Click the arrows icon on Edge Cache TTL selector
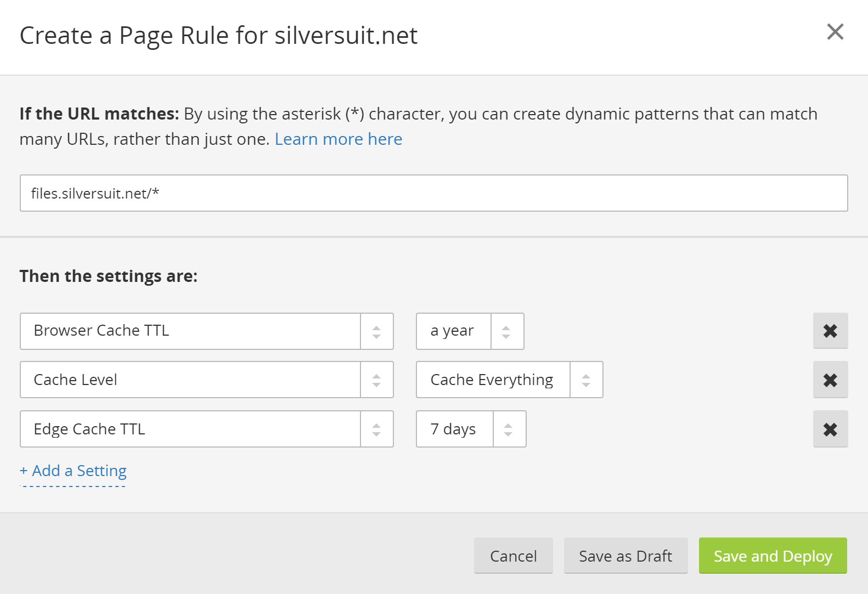The image size is (868, 594). click(376, 429)
